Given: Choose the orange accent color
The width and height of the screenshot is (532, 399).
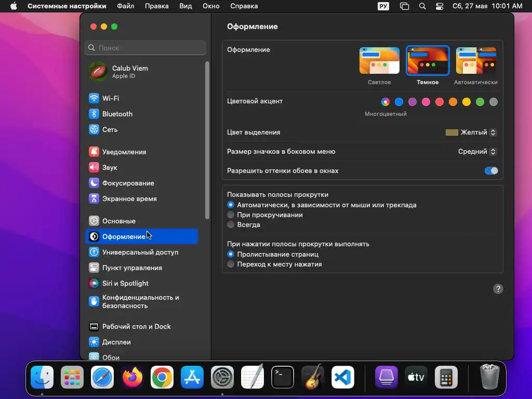Looking at the screenshot, I should [453, 102].
